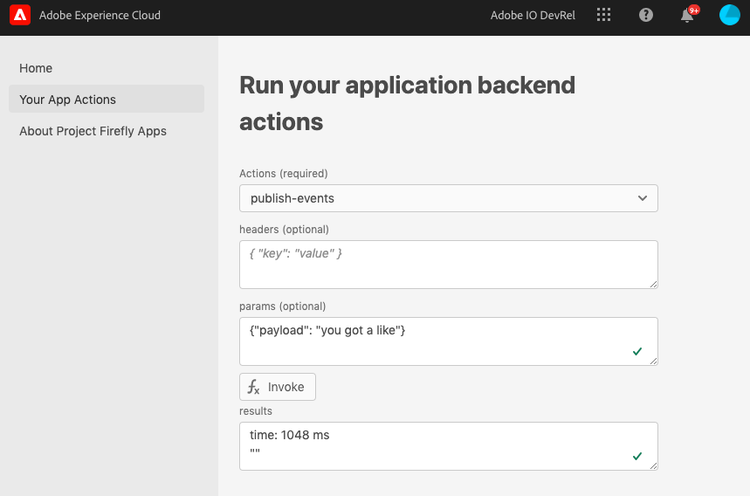Click the chevron arrow of Actions dropdown
Viewport: 750px width, 496px height.
pyautogui.click(x=642, y=198)
